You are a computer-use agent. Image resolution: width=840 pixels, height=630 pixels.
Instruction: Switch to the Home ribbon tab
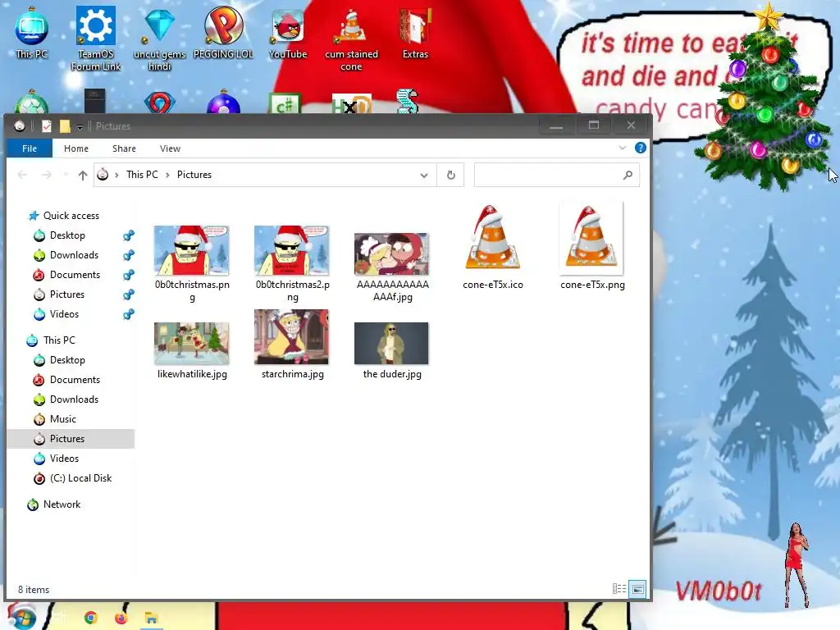76,148
